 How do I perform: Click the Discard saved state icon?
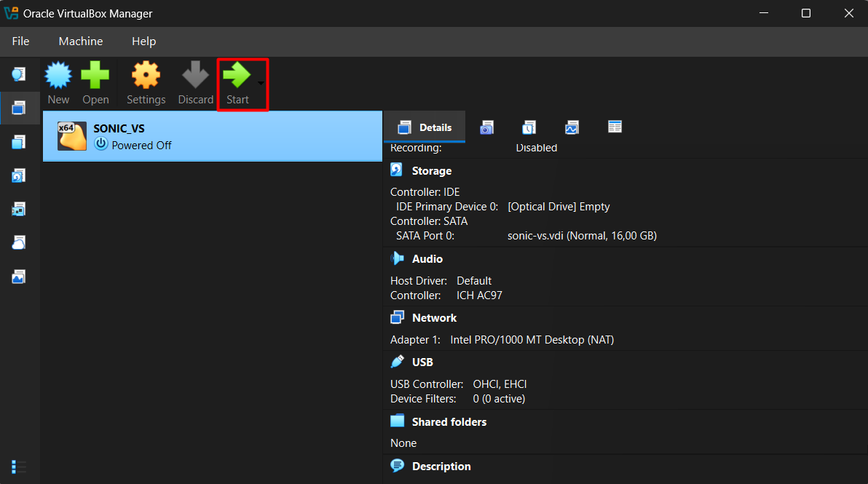click(x=195, y=75)
